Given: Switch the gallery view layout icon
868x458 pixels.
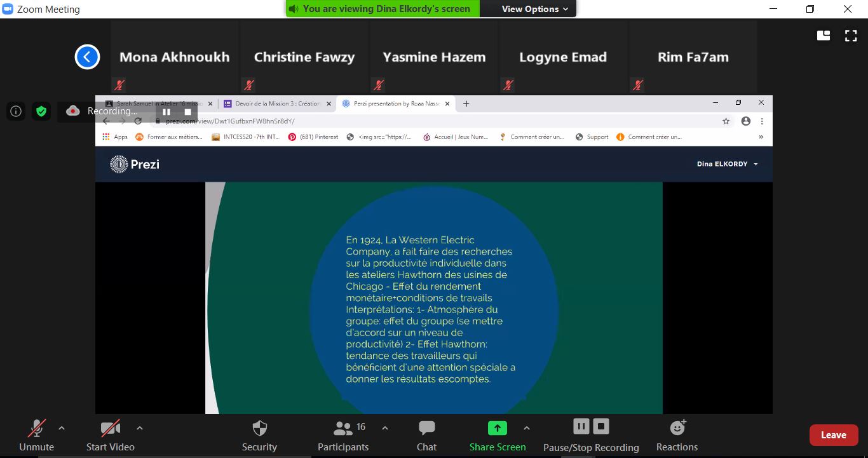Looking at the screenshot, I should (x=824, y=36).
